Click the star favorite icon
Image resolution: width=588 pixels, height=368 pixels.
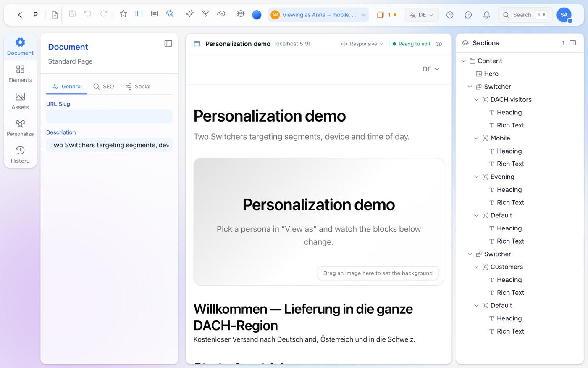point(123,14)
